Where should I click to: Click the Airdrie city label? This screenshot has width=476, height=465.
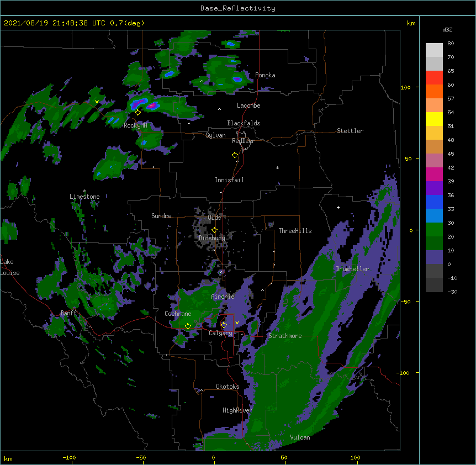click(x=223, y=297)
